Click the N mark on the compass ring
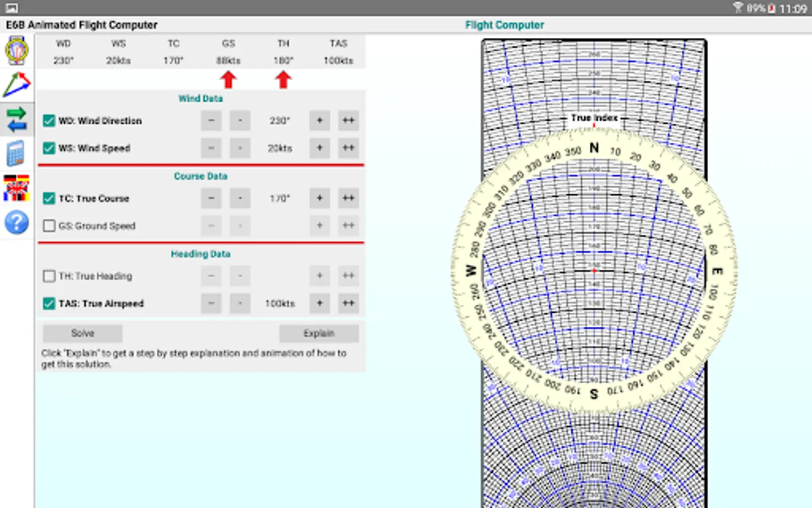The image size is (812, 508). point(594,148)
